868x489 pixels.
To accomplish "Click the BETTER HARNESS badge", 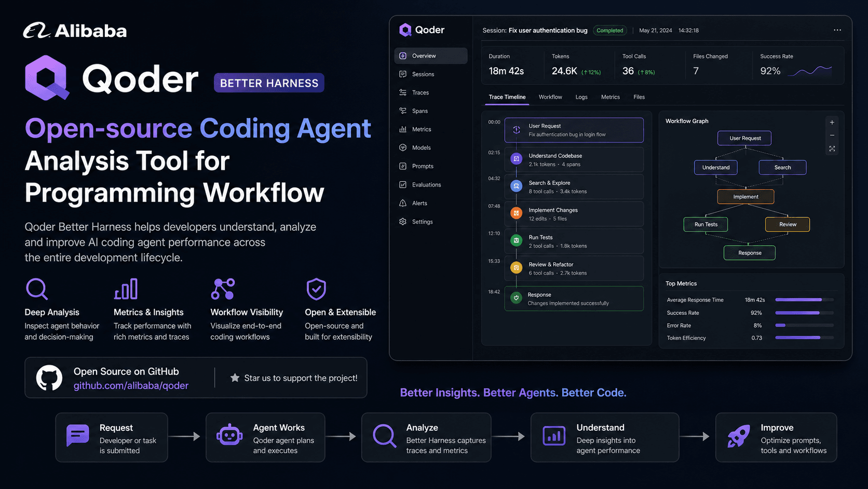I will [269, 83].
